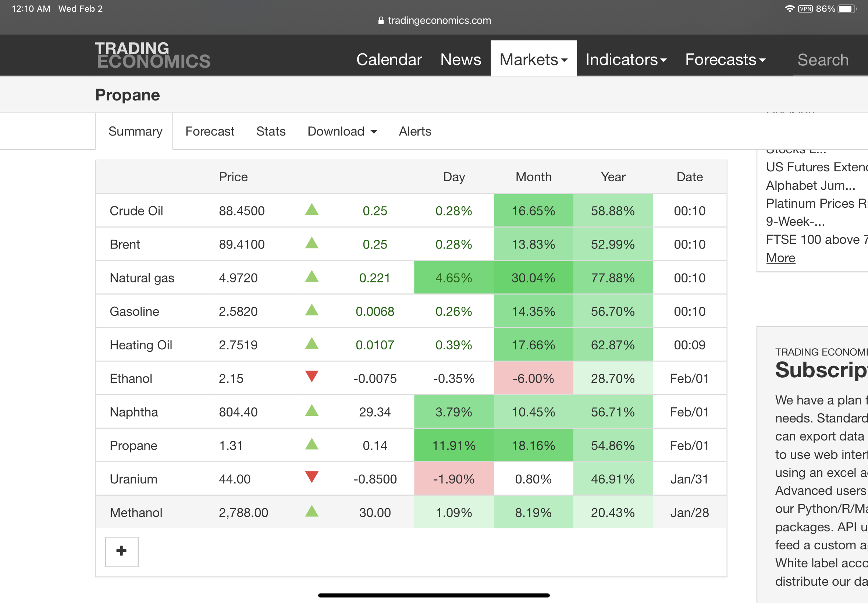Click Methanol price 2,788.00
The height and width of the screenshot is (603, 868).
coord(243,512)
